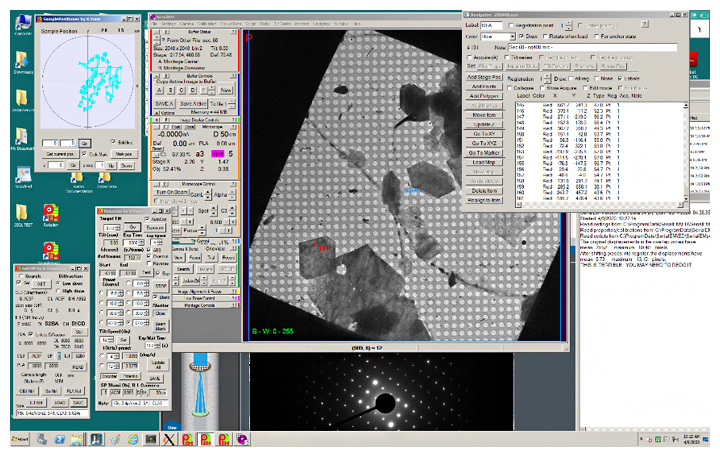Click the Registration number spinner arrows

546,78
